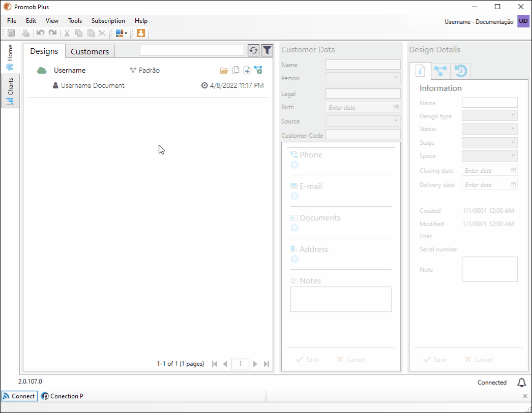Image resolution: width=532 pixels, height=413 pixels.
Task: Add an address with the plus icon
Action: pyautogui.click(x=294, y=259)
